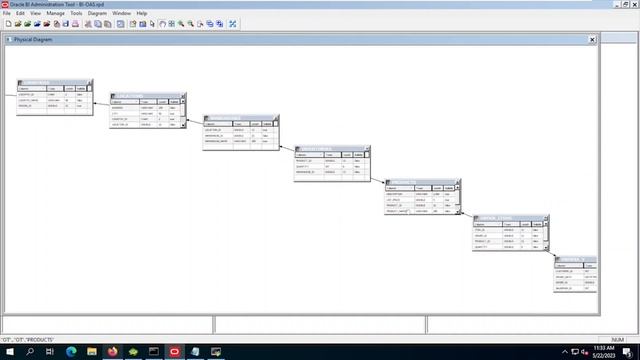Open the View menu
640x360 pixels.
36,13
